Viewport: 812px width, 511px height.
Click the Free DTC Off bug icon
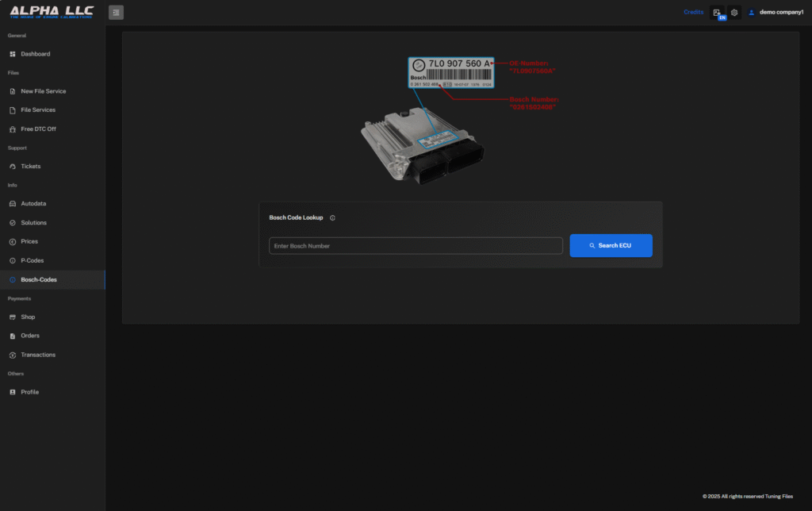pyautogui.click(x=13, y=129)
